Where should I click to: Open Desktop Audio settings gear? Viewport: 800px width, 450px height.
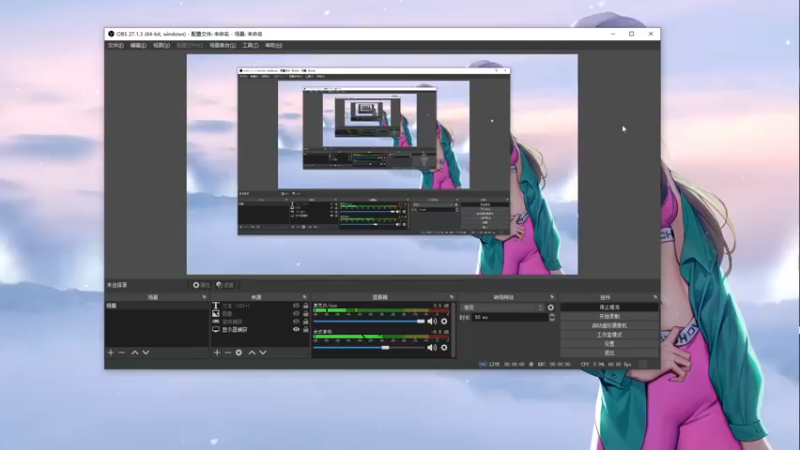pyautogui.click(x=444, y=347)
